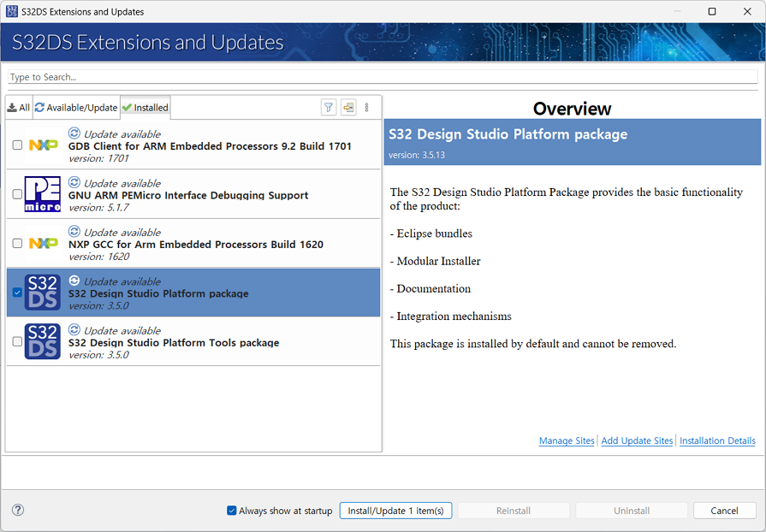Click update icon on NXP GCC row
The image size is (766, 532).
[x=74, y=231]
